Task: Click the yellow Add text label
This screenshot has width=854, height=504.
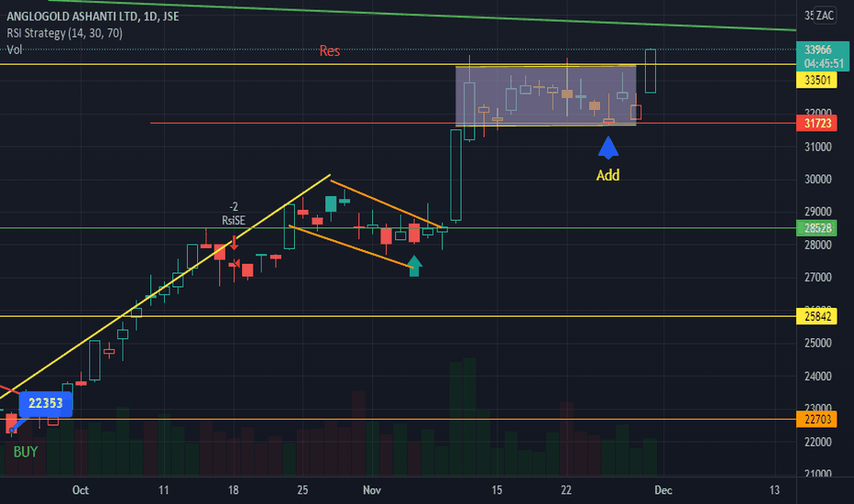Action: (608, 175)
